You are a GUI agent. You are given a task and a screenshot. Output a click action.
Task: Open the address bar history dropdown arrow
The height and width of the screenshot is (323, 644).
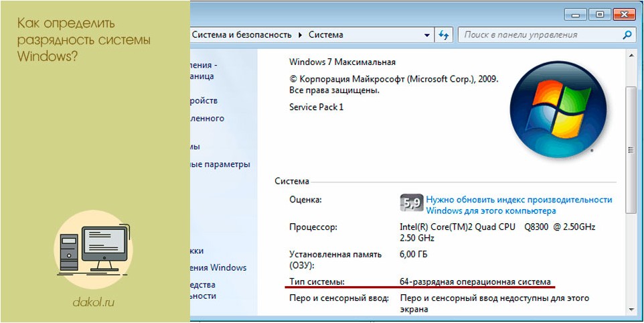pyautogui.click(x=427, y=36)
